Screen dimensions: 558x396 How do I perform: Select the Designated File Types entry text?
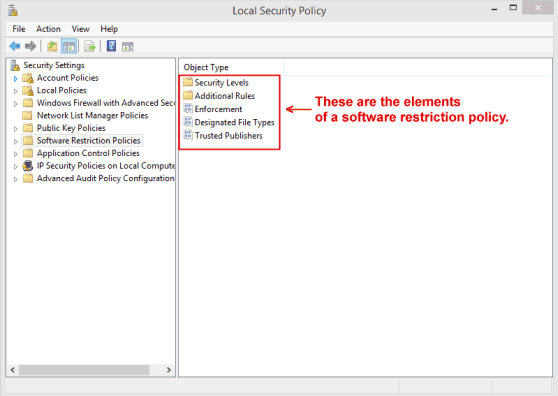pyautogui.click(x=235, y=122)
